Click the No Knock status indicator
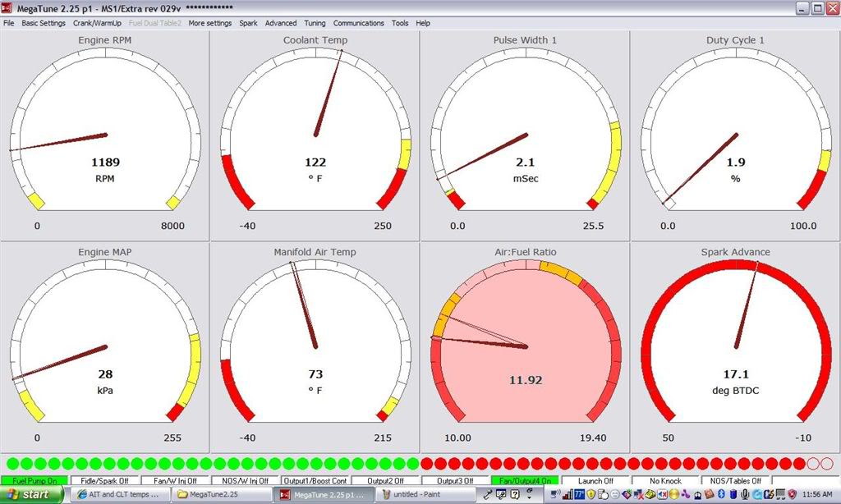This screenshot has height=504, width=841. (665, 480)
